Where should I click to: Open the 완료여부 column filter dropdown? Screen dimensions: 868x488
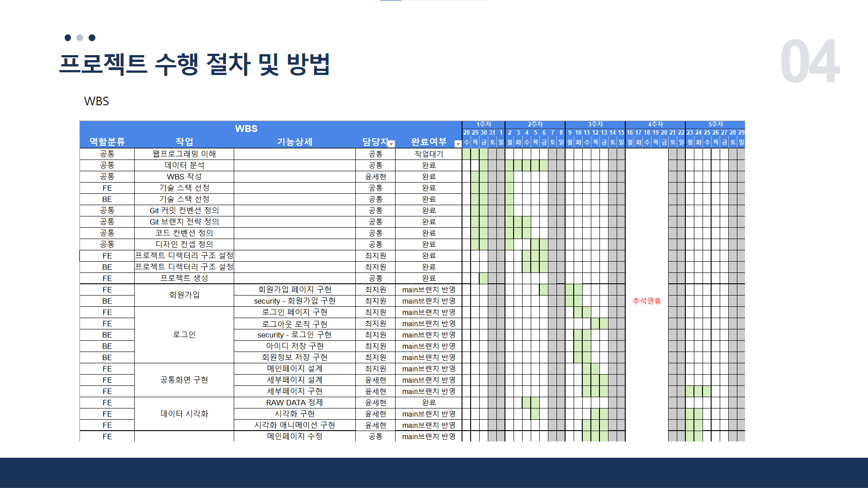pos(458,144)
